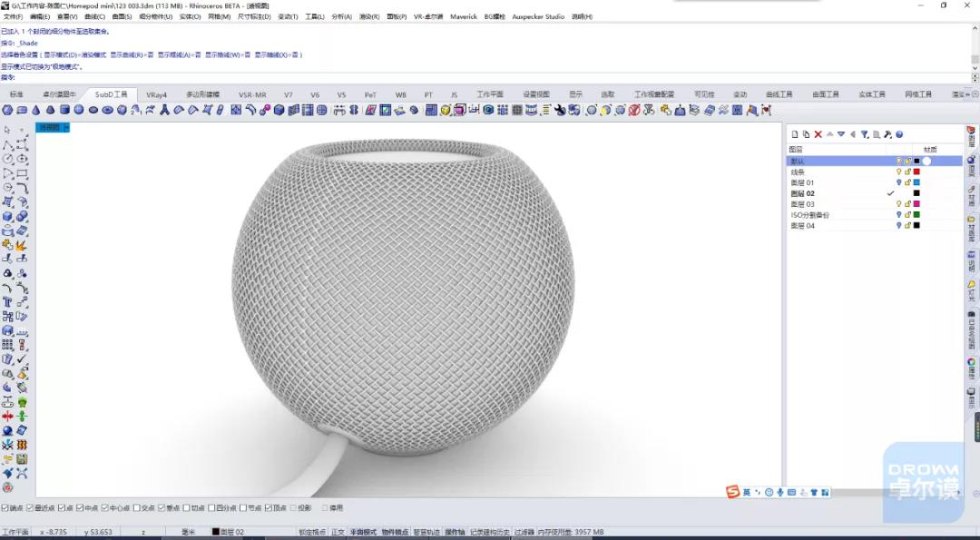Click red color swatch of 线条 layer

[916, 172]
